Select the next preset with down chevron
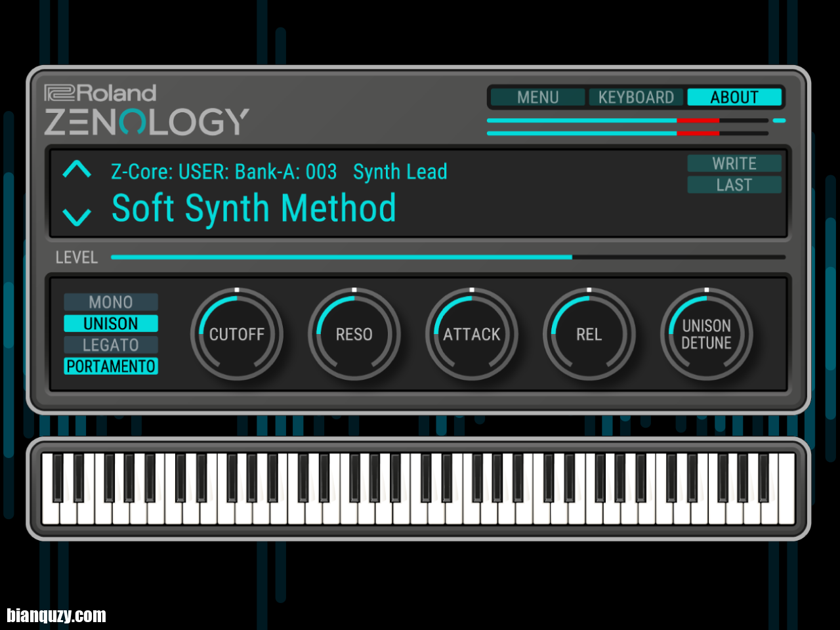840x630 pixels. pyautogui.click(x=77, y=217)
